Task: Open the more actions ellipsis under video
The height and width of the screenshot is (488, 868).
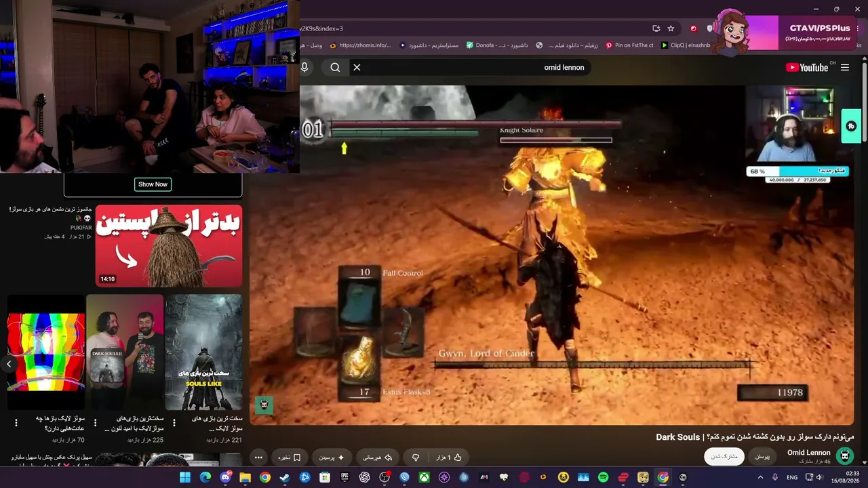Action: pyautogui.click(x=258, y=457)
